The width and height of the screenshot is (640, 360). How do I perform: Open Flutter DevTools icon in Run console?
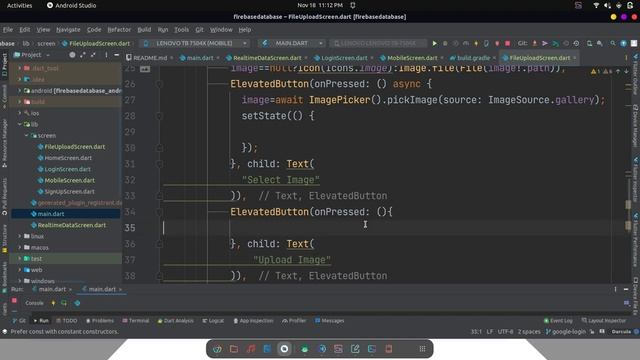point(77,303)
